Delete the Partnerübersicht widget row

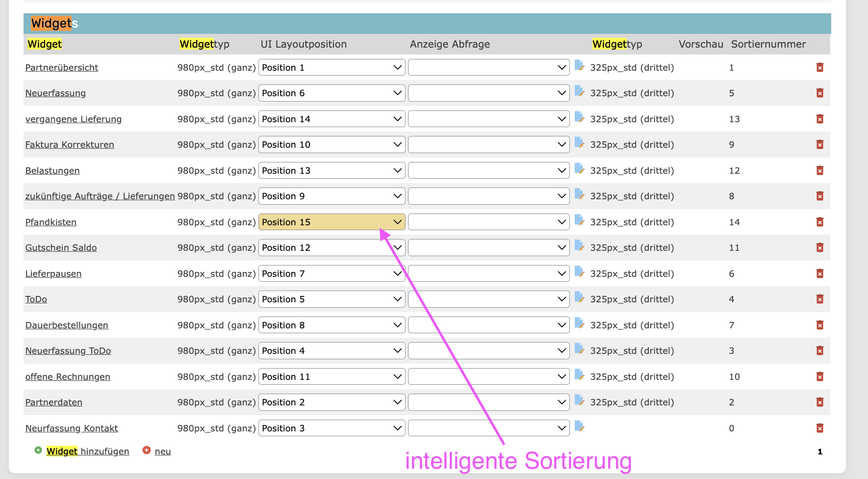[819, 67]
